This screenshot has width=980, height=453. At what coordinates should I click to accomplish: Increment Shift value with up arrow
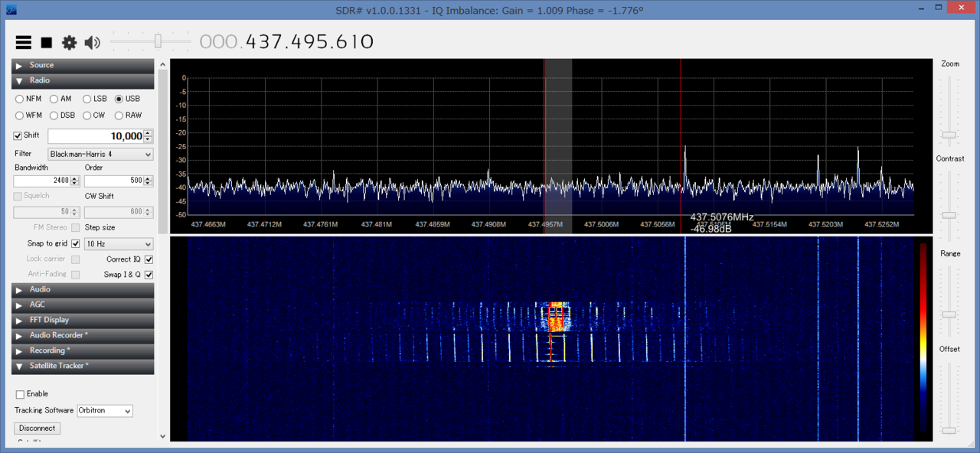[149, 133]
